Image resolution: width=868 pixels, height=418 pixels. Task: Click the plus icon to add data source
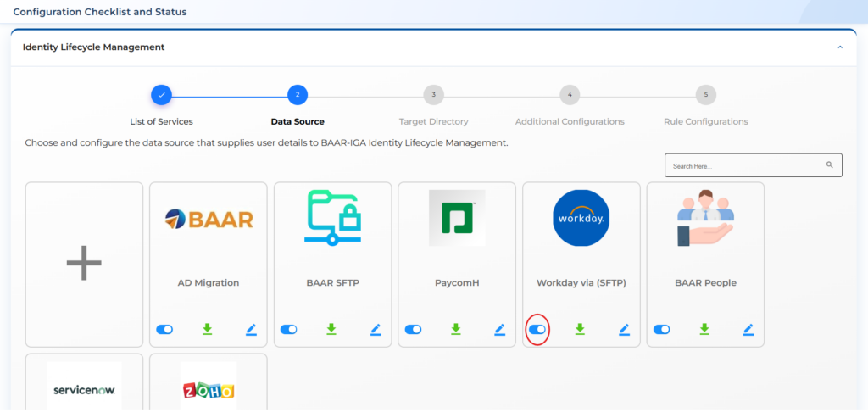84,263
